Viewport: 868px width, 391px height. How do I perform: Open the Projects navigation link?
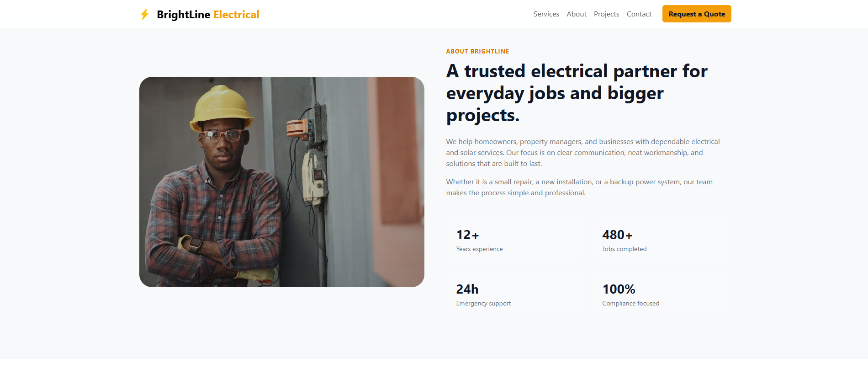(x=606, y=14)
